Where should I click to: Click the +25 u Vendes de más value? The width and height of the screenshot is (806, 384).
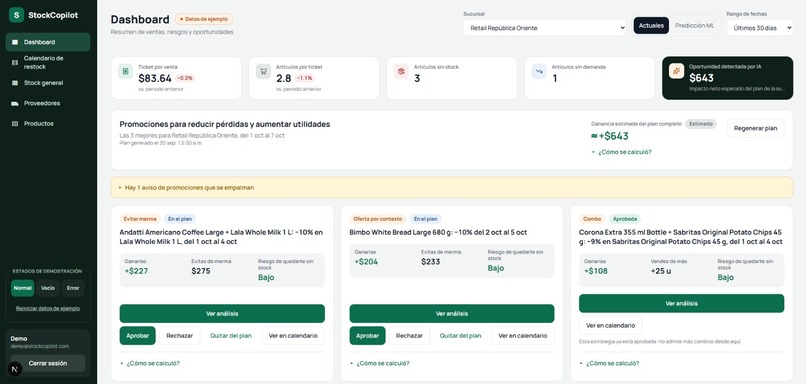point(661,271)
